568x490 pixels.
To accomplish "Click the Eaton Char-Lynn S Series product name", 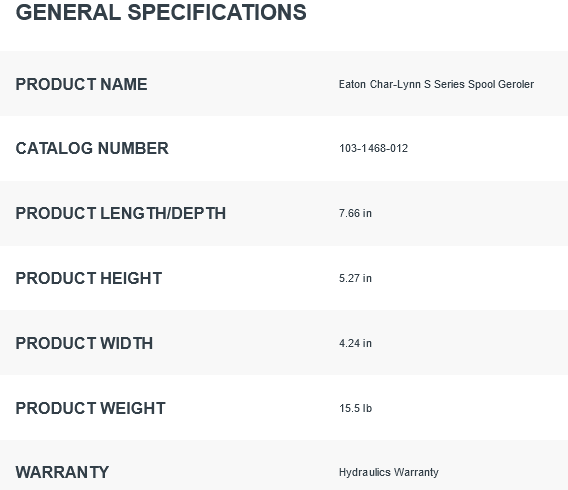I will [x=436, y=84].
